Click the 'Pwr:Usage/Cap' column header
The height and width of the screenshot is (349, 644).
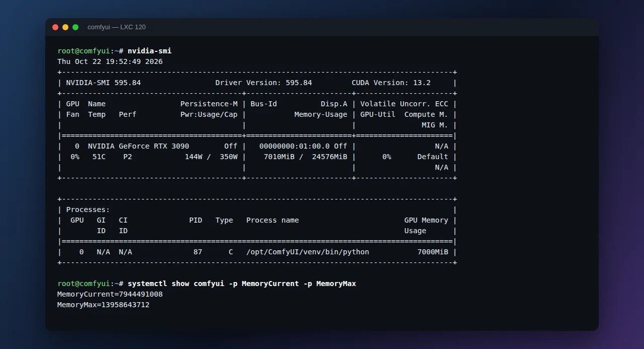[x=209, y=114]
